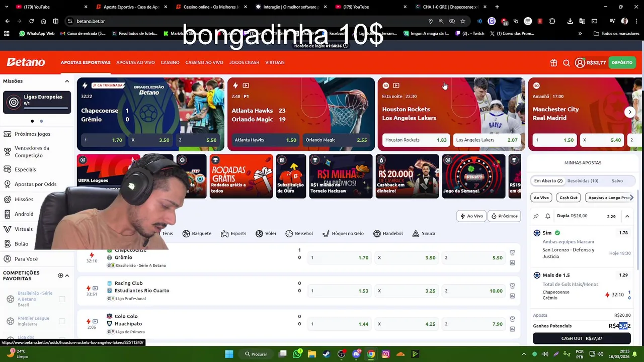Image resolution: width=644 pixels, height=362 pixels.
Task: Open Apostas ao Vivo menu
Action: (135, 63)
